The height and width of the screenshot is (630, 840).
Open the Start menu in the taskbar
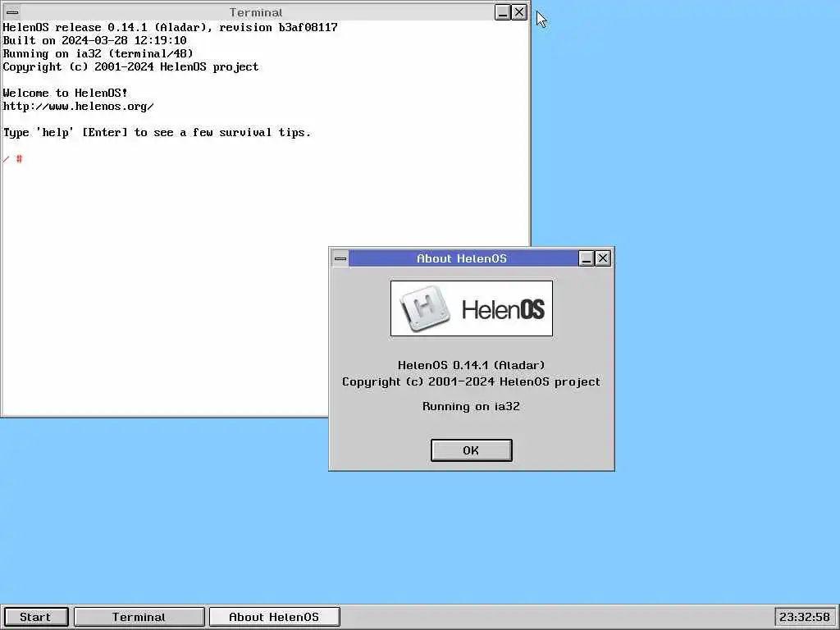[36, 617]
